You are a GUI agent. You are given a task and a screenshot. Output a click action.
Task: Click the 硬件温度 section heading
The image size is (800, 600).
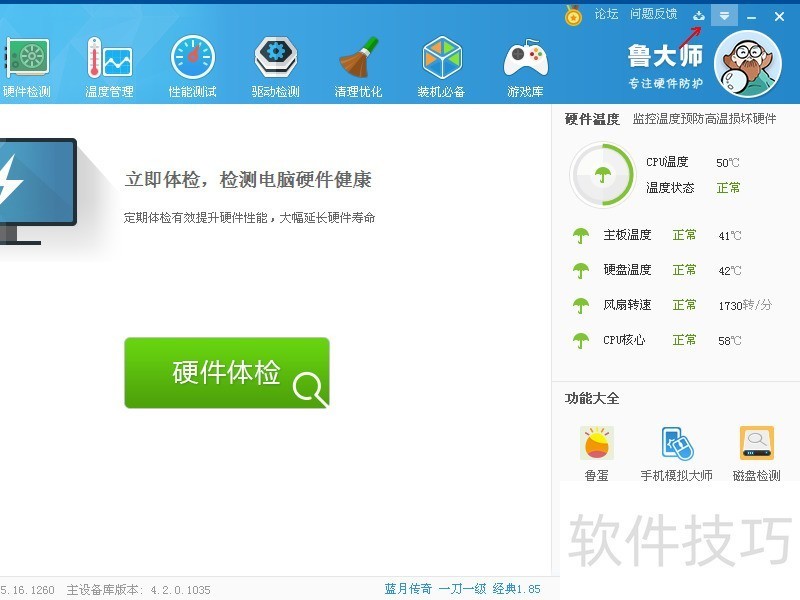[x=592, y=119]
